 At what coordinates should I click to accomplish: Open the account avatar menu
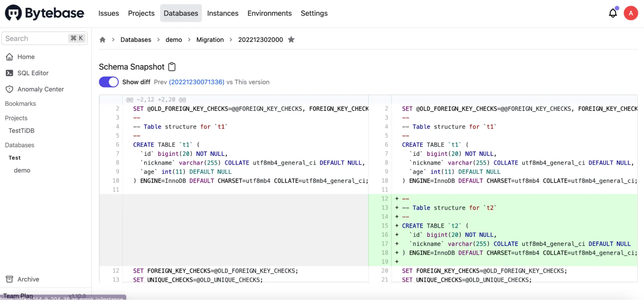pyautogui.click(x=631, y=13)
